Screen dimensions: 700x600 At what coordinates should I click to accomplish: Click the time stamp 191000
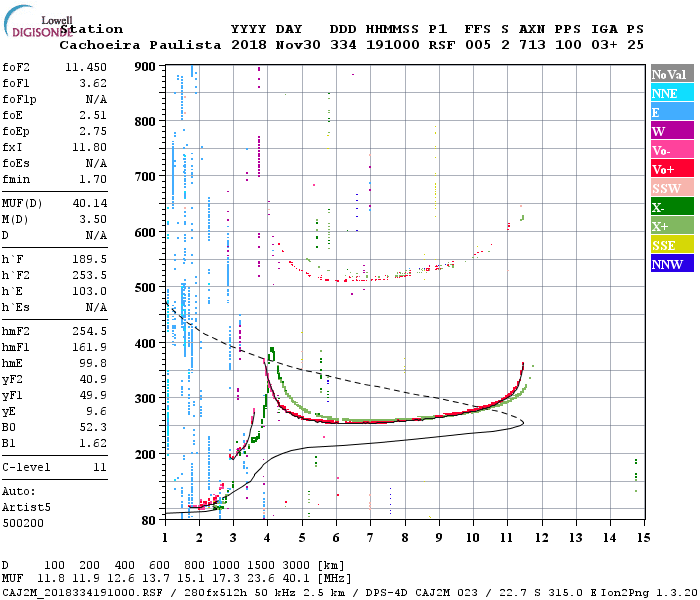pos(392,45)
